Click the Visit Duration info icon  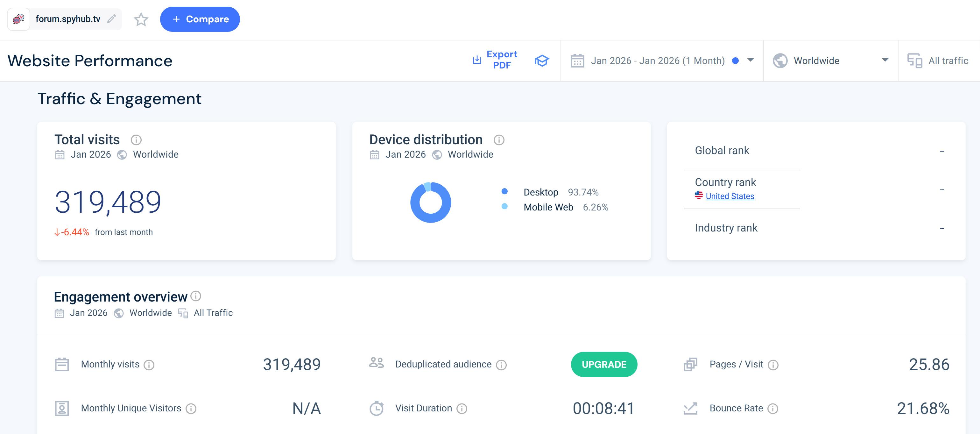pos(462,409)
